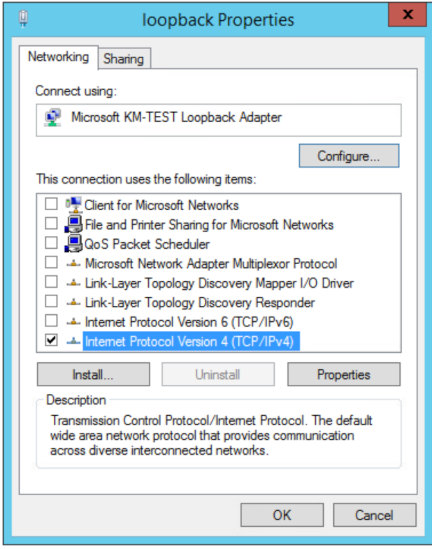Check Internet Protocol Version 6 checkbox
The image size is (432, 549).
[51, 320]
